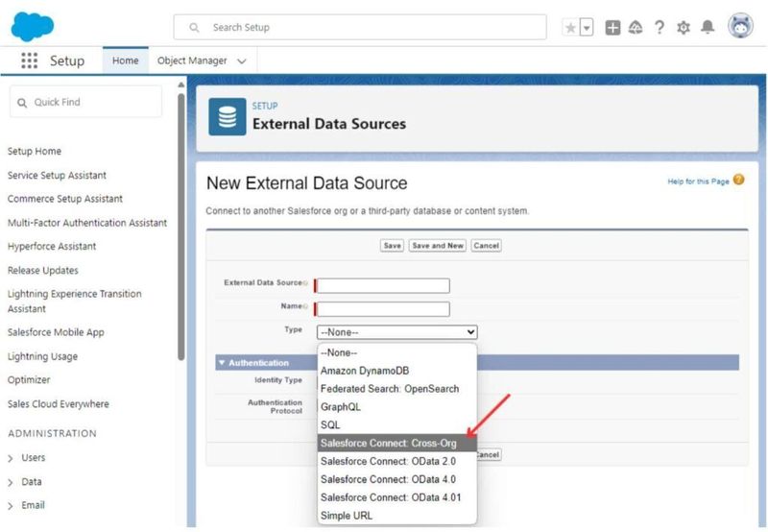Open Commerce Setup Assistant
The image size is (768, 532).
pos(65,199)
